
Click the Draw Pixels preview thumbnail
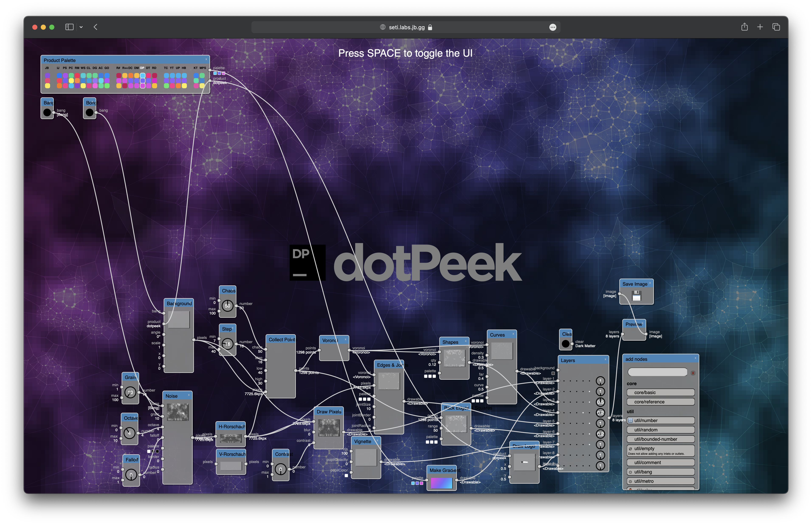(329, 428)
